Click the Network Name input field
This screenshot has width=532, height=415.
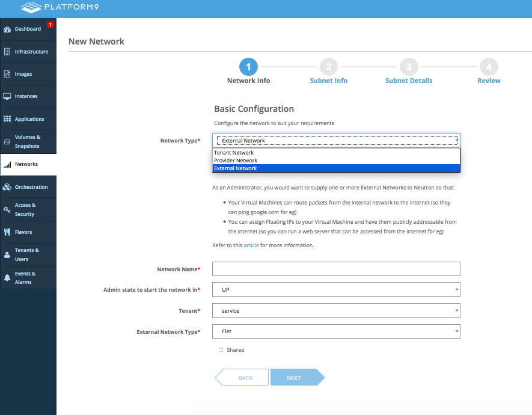(x=336, y=269)
